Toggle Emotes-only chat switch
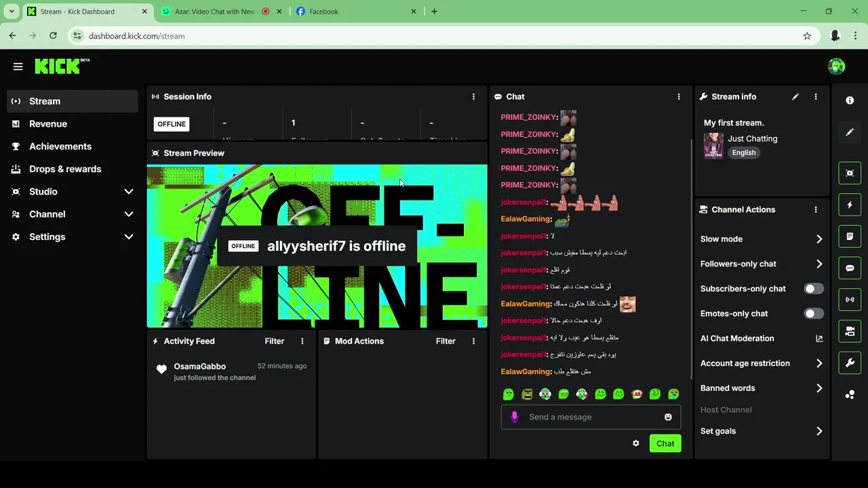The height and width of the screenshot is (488, 868). coord(814,313)
